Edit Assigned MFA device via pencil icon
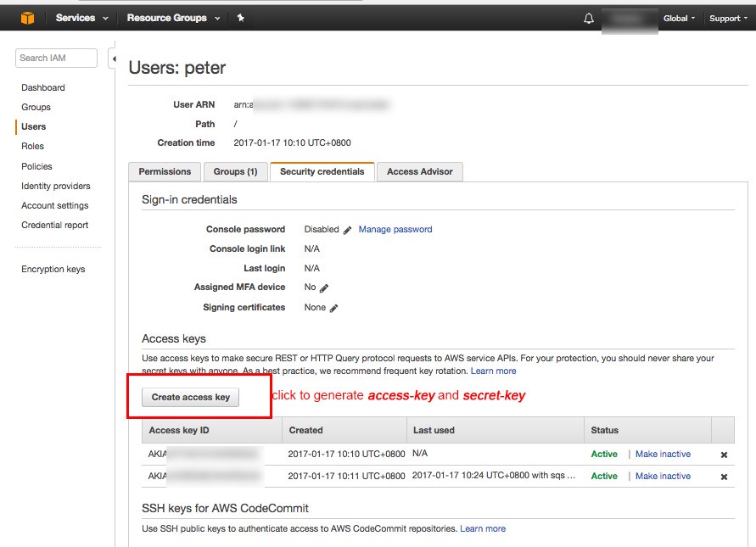756x547 pixels. [324, 288]
